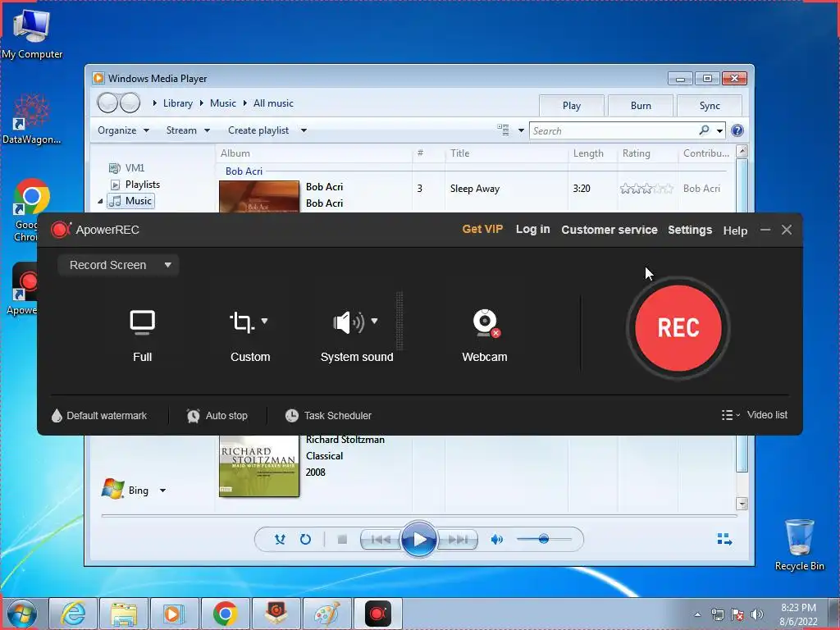Click the Richard Stoltzman album cover
The height and width of the screenshot is (630, 840).
click(x=259, y=466)
